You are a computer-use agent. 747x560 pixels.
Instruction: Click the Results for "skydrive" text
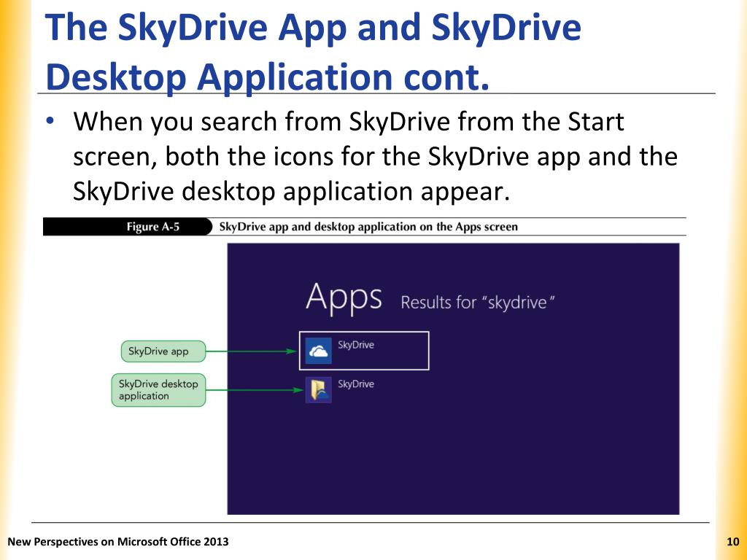[x=478, y=303]
